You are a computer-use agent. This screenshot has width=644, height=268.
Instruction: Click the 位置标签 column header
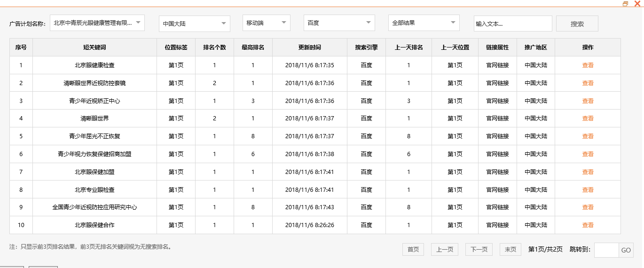[176, 47]
